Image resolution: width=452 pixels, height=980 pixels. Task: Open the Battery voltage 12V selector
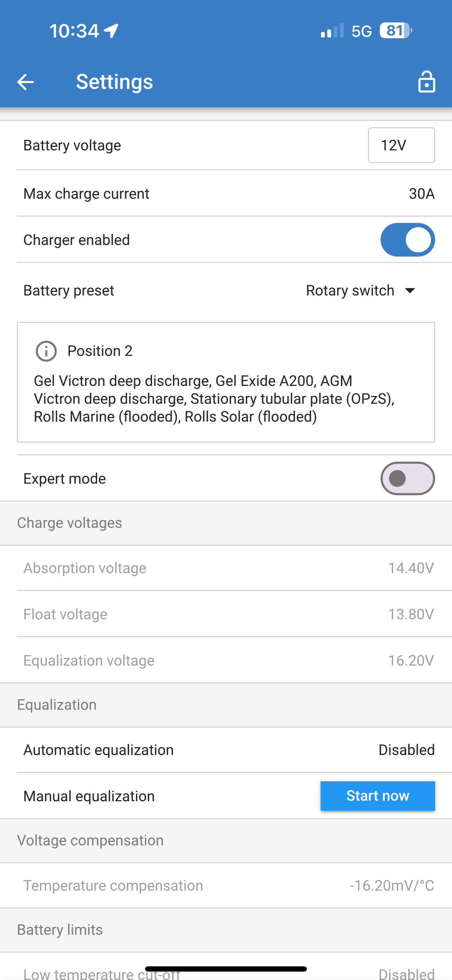tap(401, 145)
